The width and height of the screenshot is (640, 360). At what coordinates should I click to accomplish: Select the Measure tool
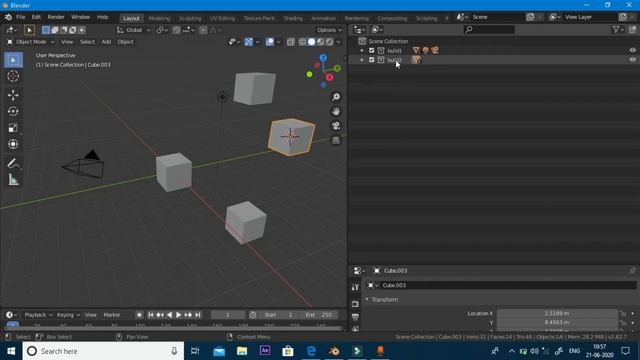coord(13,180)
